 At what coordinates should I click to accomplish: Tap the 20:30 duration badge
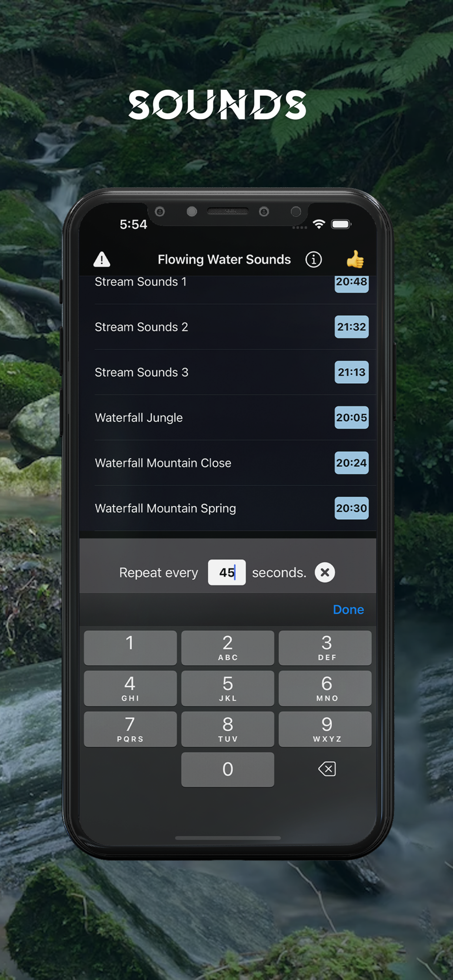[352, 508]
